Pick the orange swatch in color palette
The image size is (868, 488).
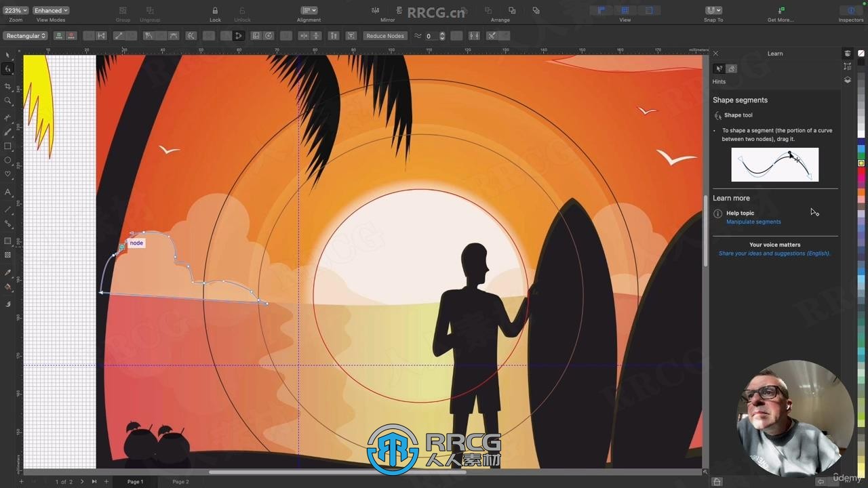861,192
